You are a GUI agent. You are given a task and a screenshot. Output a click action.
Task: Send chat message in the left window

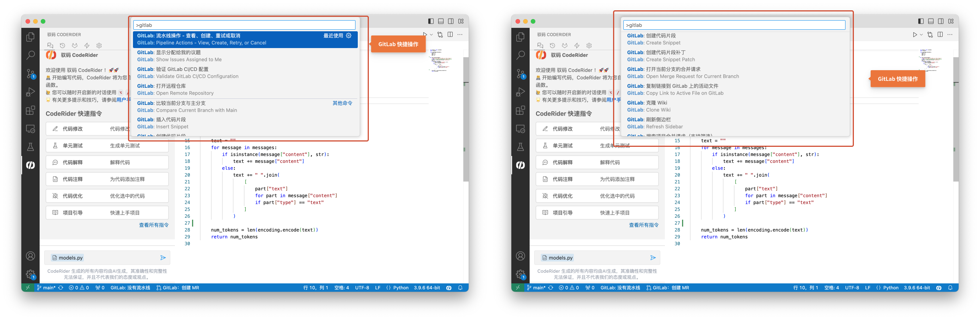pos(163,258)
